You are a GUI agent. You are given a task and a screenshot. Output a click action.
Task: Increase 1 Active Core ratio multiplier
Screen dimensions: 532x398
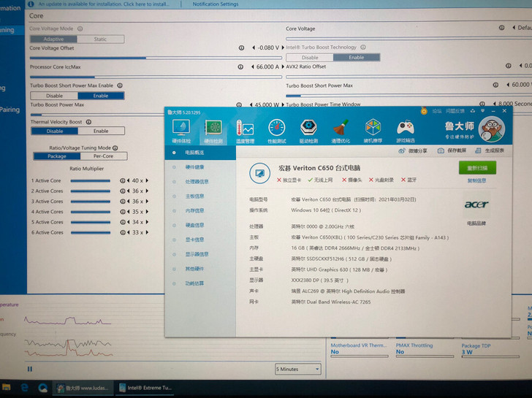tap(148, 180)
